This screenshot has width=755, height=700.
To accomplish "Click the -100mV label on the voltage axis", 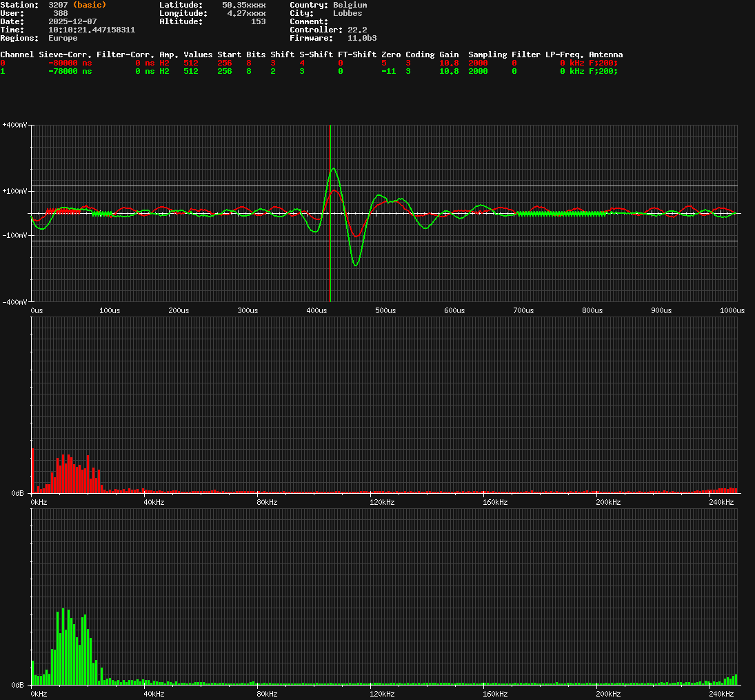I will [x=14, y=235].
